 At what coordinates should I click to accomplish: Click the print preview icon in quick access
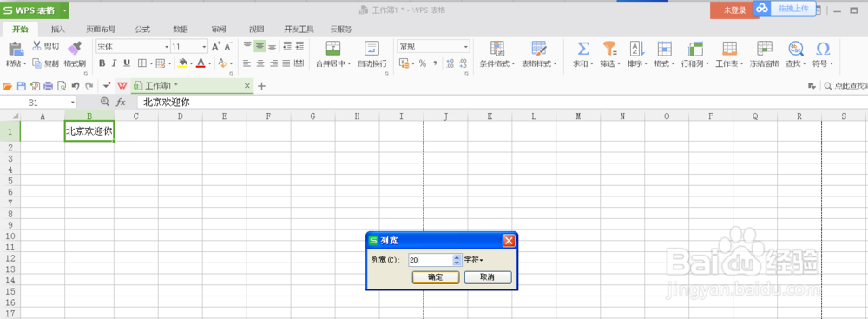coord(62,86)
